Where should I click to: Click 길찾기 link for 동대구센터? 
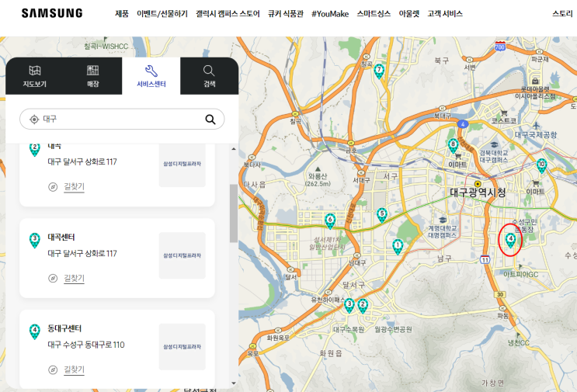point(74,369)
